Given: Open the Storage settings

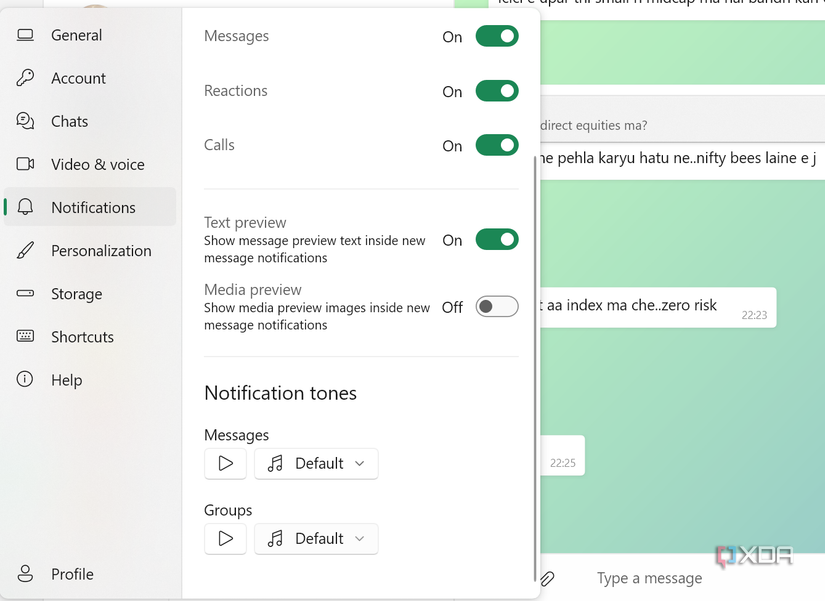Looking at the screenshot, I should [90, 294].
